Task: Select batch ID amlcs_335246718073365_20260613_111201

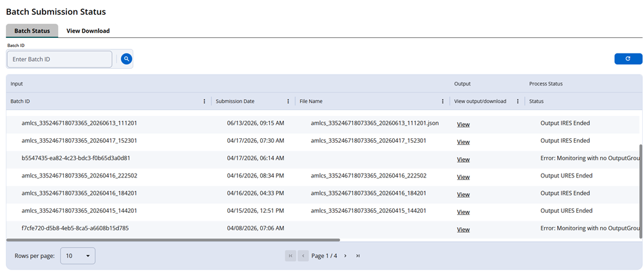Action: click(79, 123)
